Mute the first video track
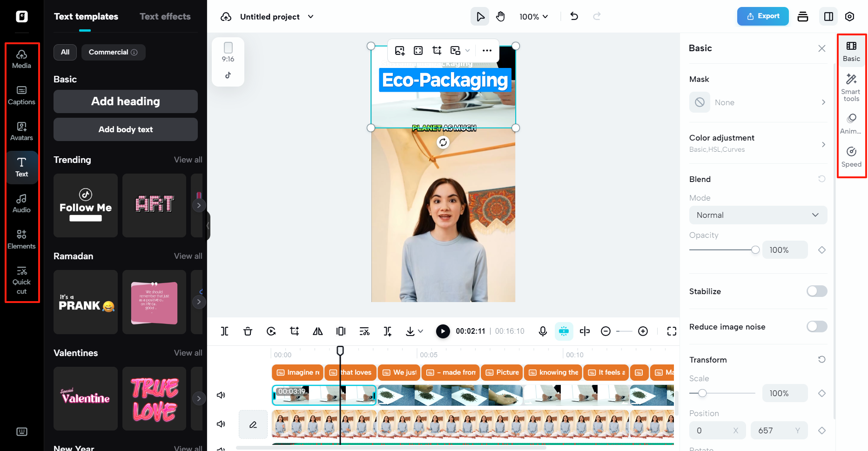 221,395
